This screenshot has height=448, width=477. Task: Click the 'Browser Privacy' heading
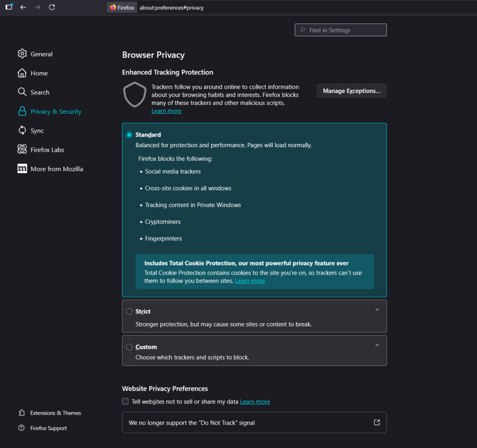(154, 55)
